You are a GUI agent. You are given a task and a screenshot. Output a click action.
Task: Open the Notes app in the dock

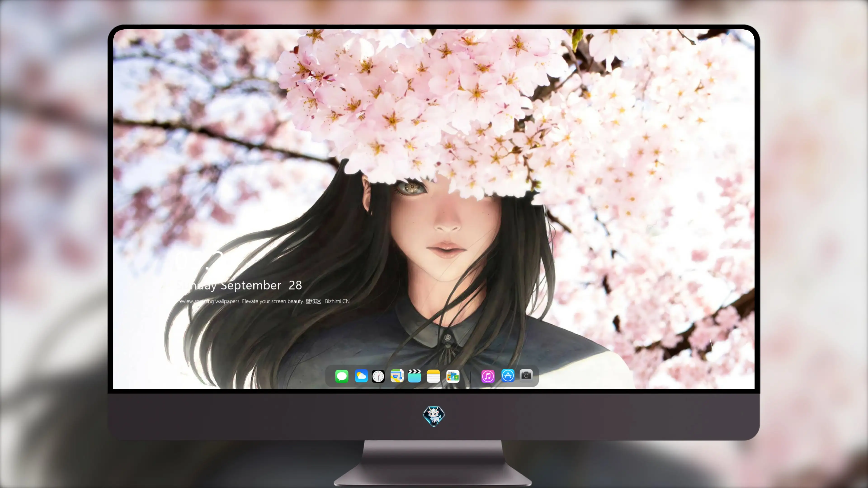click(433, 376)
